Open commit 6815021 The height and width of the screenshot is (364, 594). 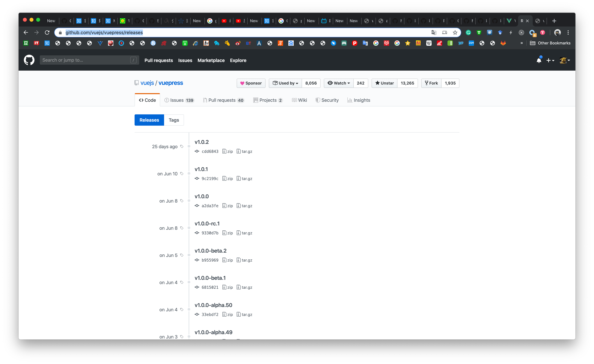(x=210, y=287)
